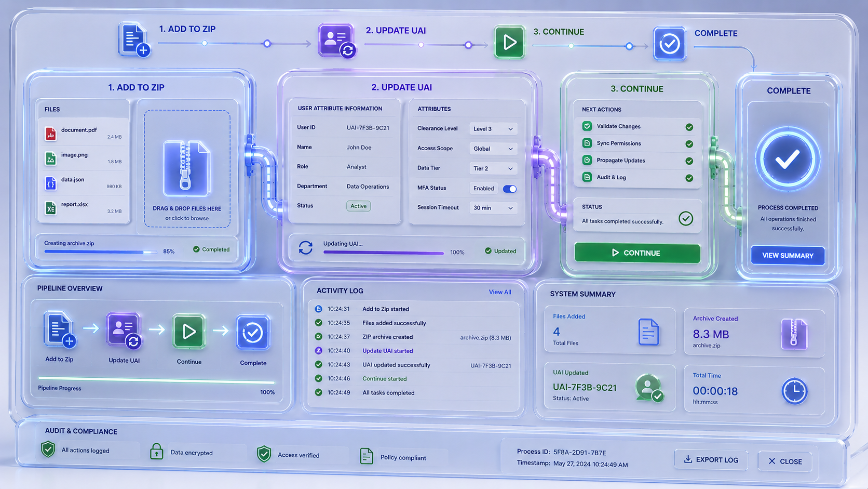Click the Creating archive.zip progress bar

tap(101, 252)
